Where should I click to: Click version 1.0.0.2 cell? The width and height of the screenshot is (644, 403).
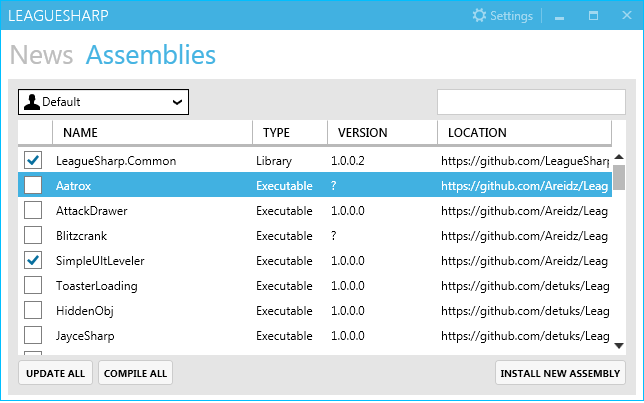click(347, 161)
